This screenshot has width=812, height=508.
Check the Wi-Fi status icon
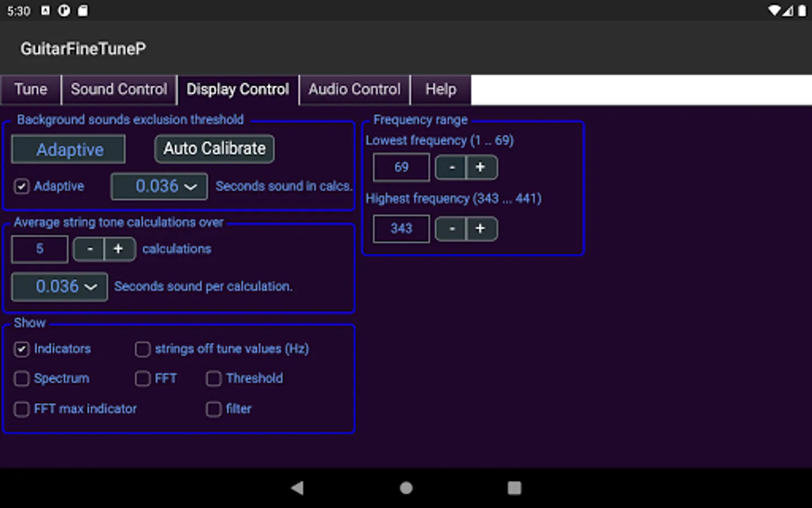click(775, 11)
